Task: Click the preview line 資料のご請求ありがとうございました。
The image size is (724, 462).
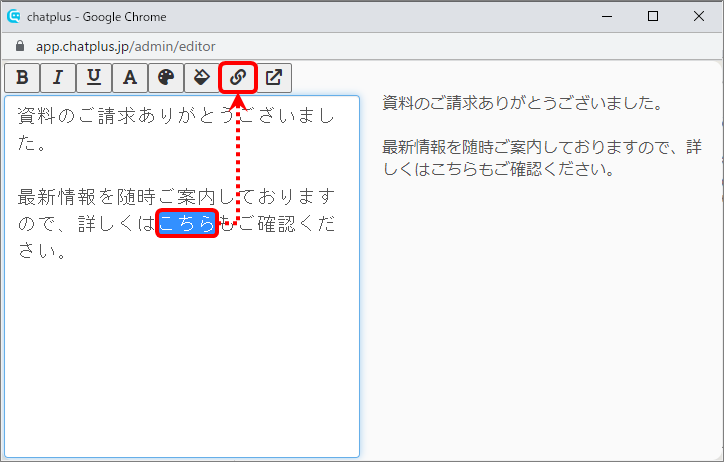Action: pos(523,102)
